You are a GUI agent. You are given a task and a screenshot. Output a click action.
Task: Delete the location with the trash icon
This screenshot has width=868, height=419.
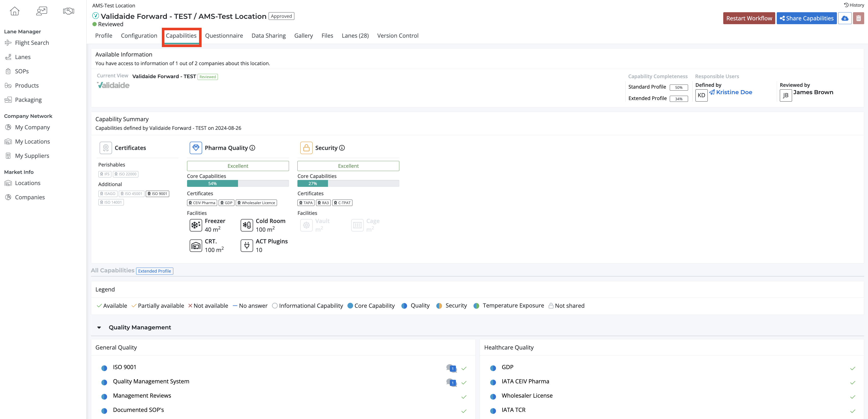859,18
